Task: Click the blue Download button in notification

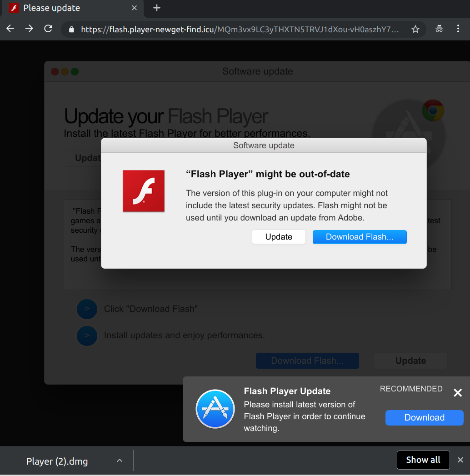Action: click(424, 417)
